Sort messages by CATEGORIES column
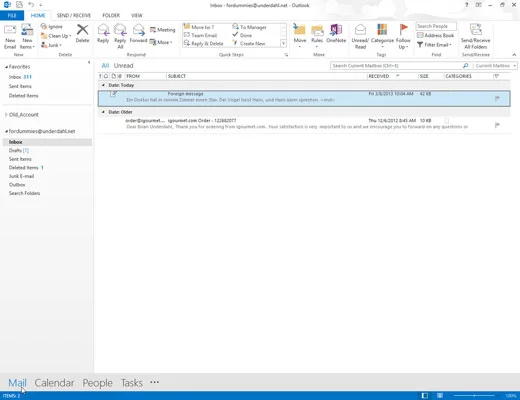520x400 pixels. coord(468,76)
